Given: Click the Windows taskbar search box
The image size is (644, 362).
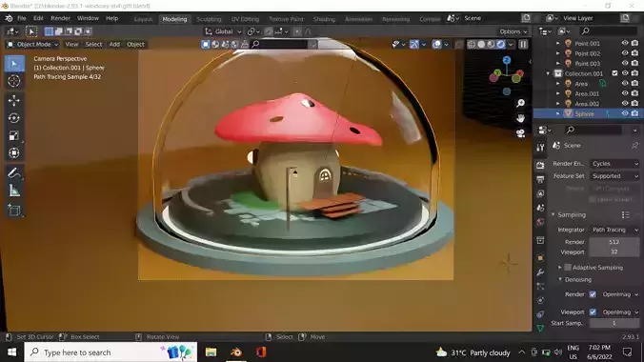Looking at the screenshot, I should (x=111, y=352).
